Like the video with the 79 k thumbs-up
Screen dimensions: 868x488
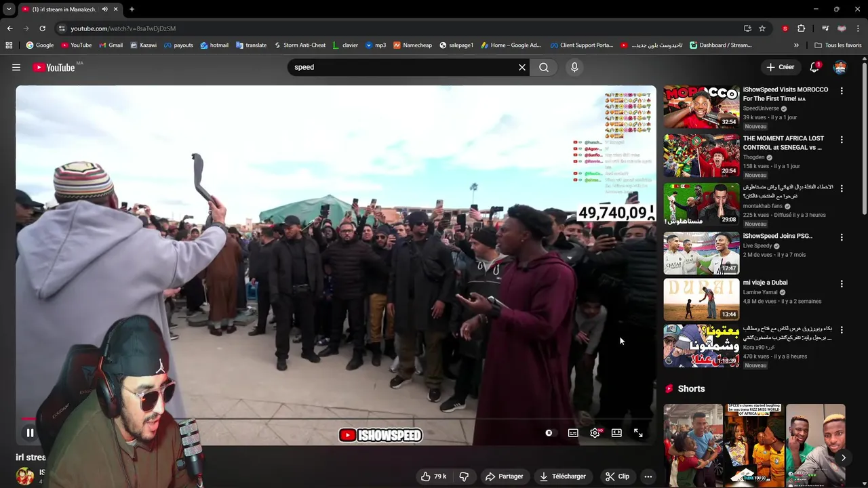pyautogui.click(x=433, y=476)
